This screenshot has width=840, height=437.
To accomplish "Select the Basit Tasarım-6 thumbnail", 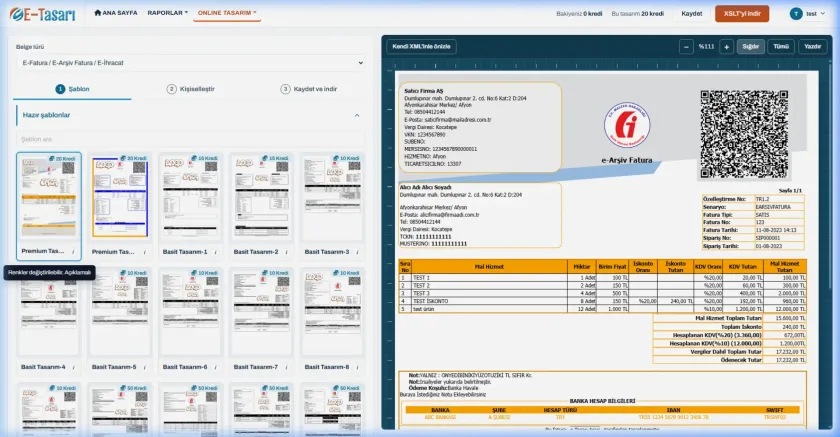I will point(191,313).
